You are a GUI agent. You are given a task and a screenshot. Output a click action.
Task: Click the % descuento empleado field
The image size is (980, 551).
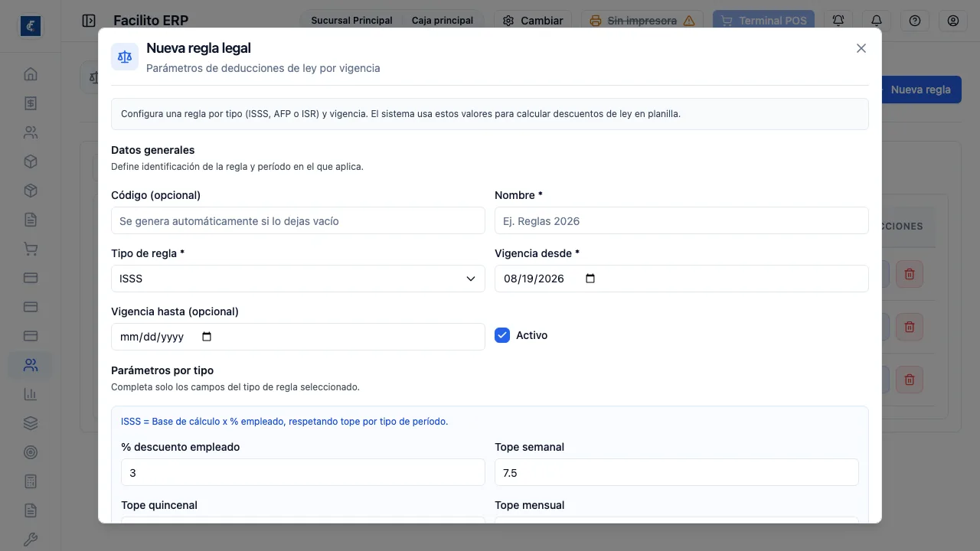303,472
